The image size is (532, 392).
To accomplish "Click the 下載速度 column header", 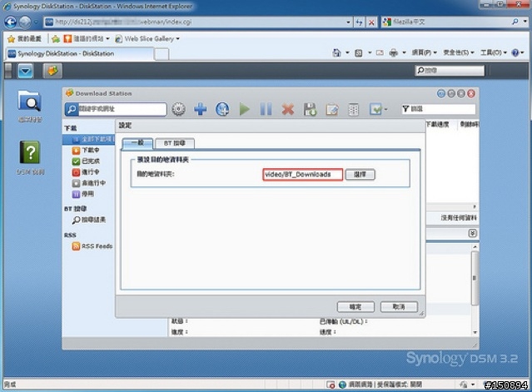I will (436, 125).
